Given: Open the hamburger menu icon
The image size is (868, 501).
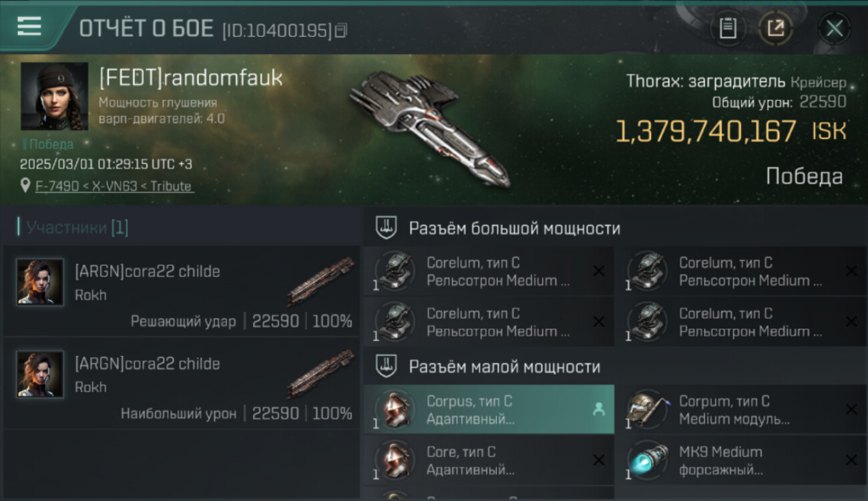Looking at the screenshot, I should [29, 26].
